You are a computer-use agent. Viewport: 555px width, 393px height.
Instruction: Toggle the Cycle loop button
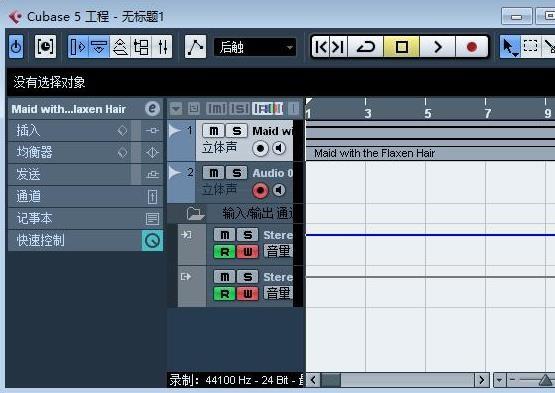366,47
